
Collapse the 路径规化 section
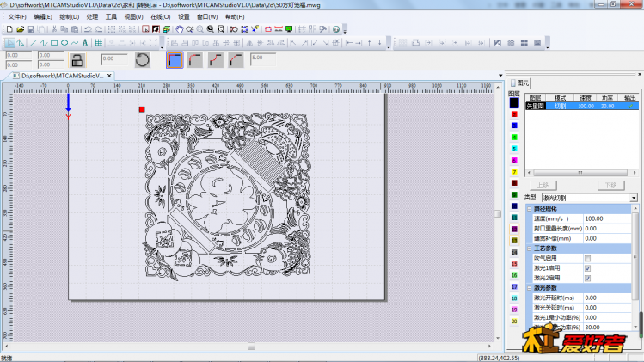[x=530, y=209]
